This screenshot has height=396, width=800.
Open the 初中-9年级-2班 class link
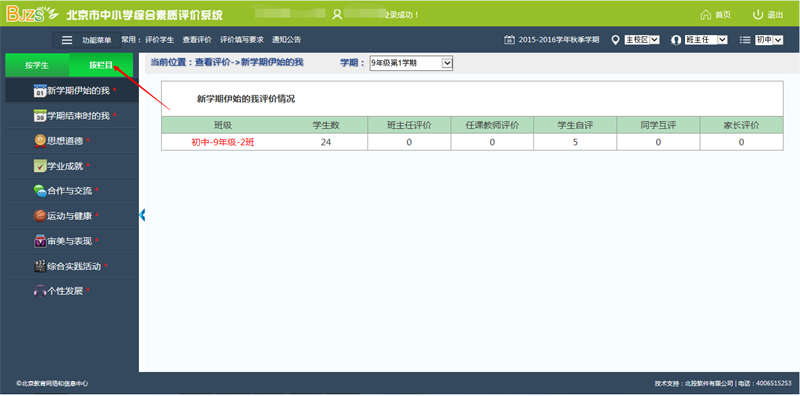point(222,142)
